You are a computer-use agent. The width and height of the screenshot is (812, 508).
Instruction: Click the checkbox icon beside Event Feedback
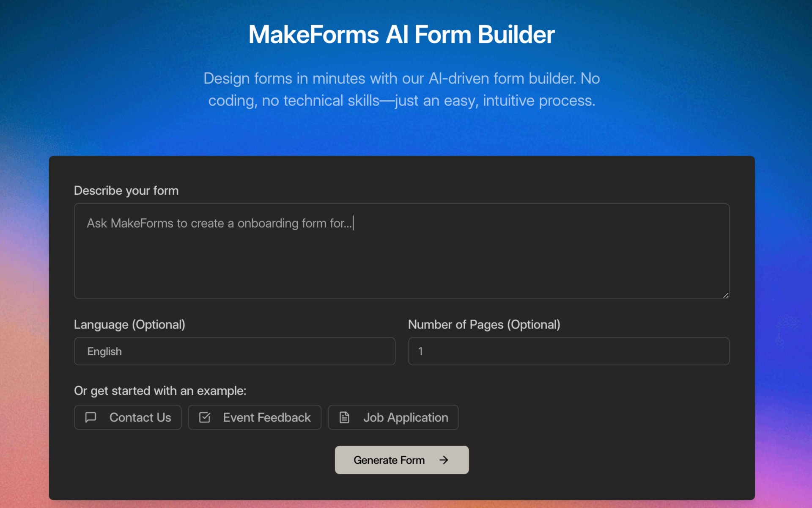click(x=205, y=417)
